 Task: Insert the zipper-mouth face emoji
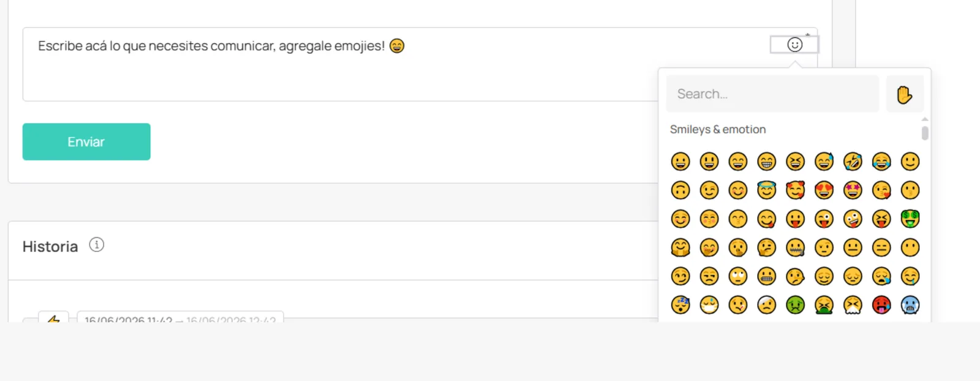click(x=795, y=247)
